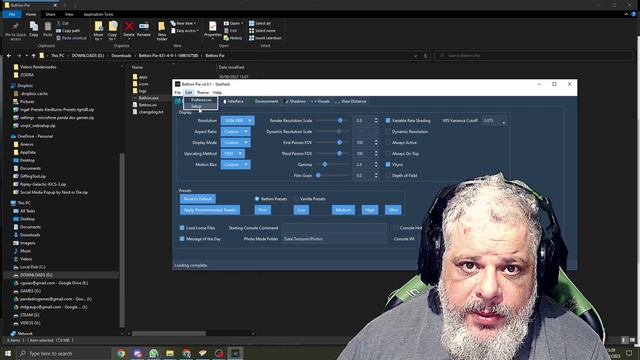640x360 pixels.
Task: Switch to the Interface tab
Action: [233, 101]
